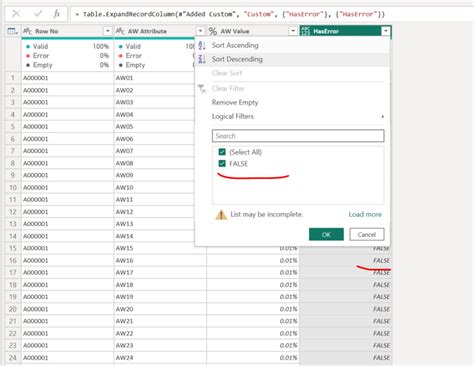Click the Clear Filter funnel icon
The height and width of the screenshot is (366, 474).
coord(202,89)
